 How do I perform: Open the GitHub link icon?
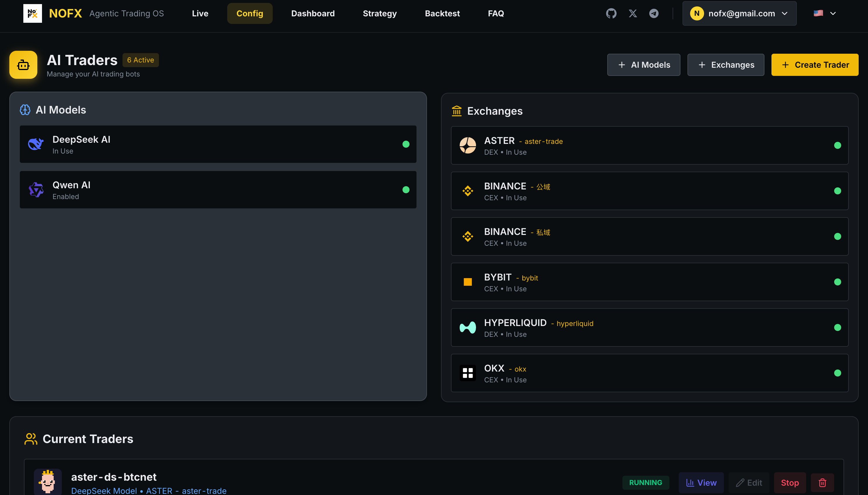(611, 13)
